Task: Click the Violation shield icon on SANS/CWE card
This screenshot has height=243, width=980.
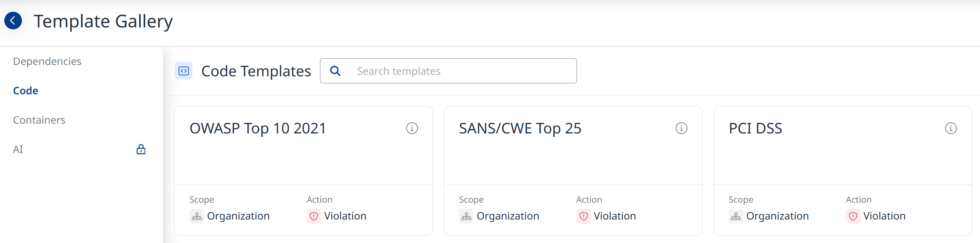Action: [583, 216]
